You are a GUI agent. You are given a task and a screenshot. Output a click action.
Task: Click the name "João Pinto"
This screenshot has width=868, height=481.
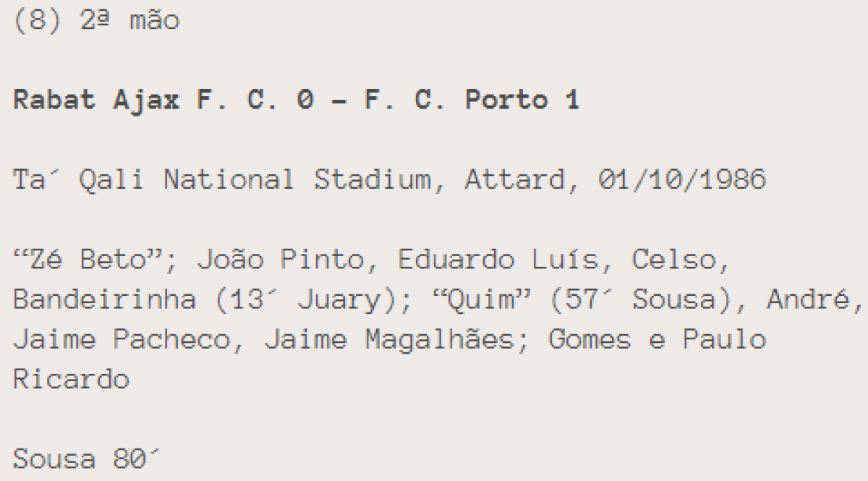point(280,258)
